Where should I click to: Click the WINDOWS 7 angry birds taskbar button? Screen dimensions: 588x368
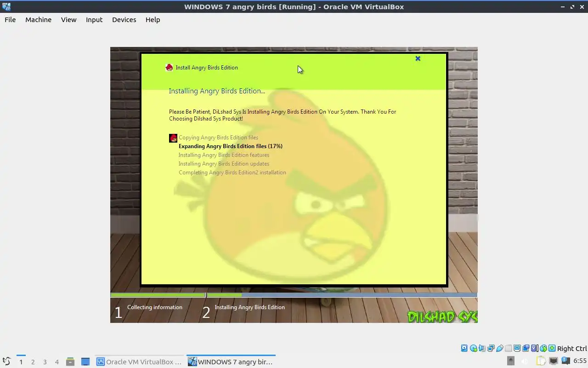[x=231, y=362]
